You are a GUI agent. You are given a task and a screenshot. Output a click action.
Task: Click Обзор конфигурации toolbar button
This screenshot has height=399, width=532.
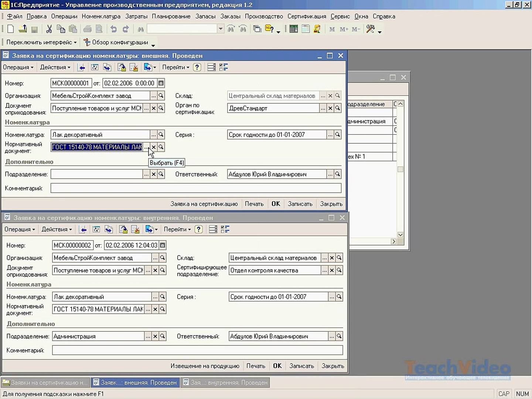pos(116,42)
